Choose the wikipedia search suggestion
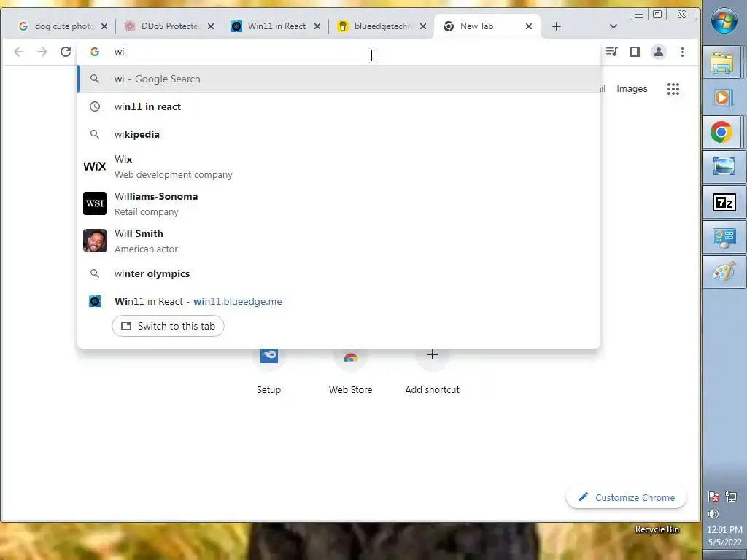The image size is (747, 560). (x=338, y=134)
